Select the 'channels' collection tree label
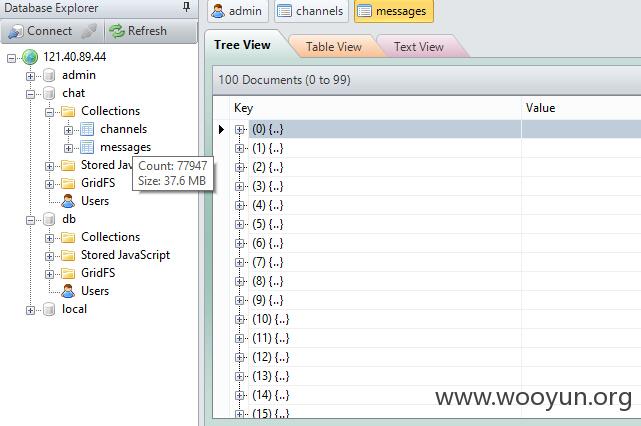The width and height of the screenshot is (641, 426). 123,129
